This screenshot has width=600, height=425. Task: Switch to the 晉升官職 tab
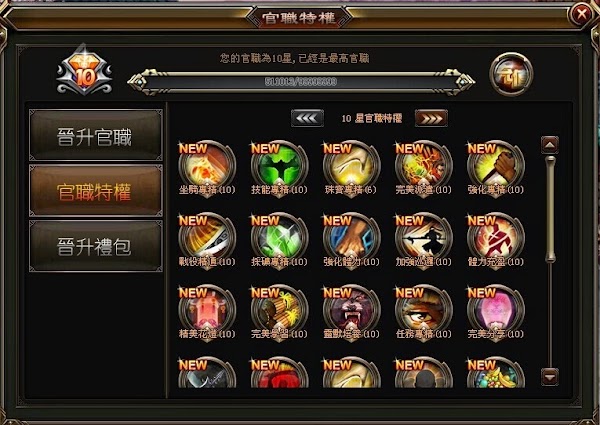pos(96,135)
